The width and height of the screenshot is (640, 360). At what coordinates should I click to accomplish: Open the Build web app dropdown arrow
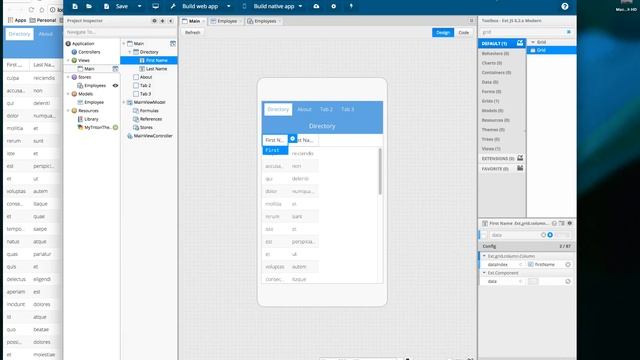coord(229,6)
